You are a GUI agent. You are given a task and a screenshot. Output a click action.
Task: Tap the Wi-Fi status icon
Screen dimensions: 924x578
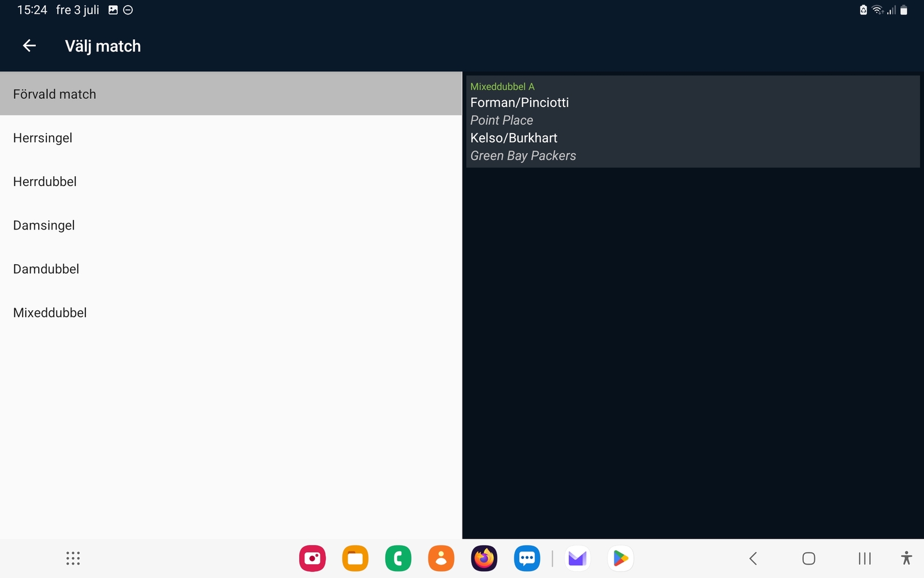click(877, 10)
